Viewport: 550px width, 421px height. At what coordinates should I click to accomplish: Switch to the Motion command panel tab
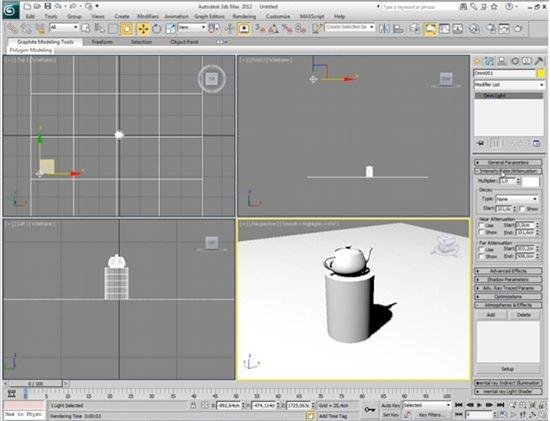coord(515,62)
